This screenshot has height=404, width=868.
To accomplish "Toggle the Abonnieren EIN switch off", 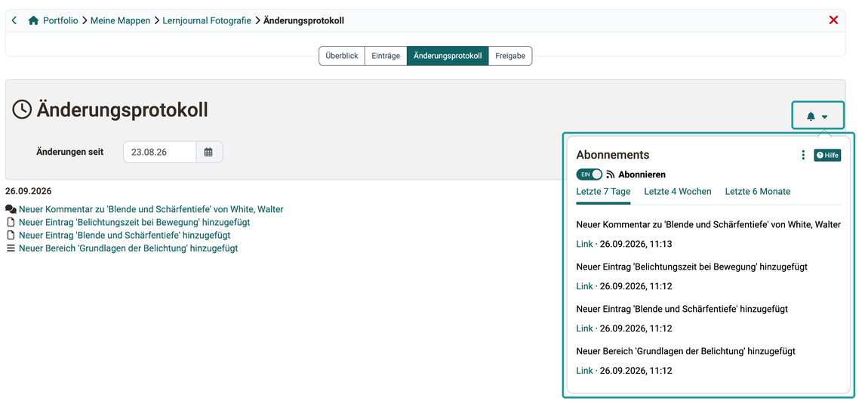I will click(x=589, y=174).
